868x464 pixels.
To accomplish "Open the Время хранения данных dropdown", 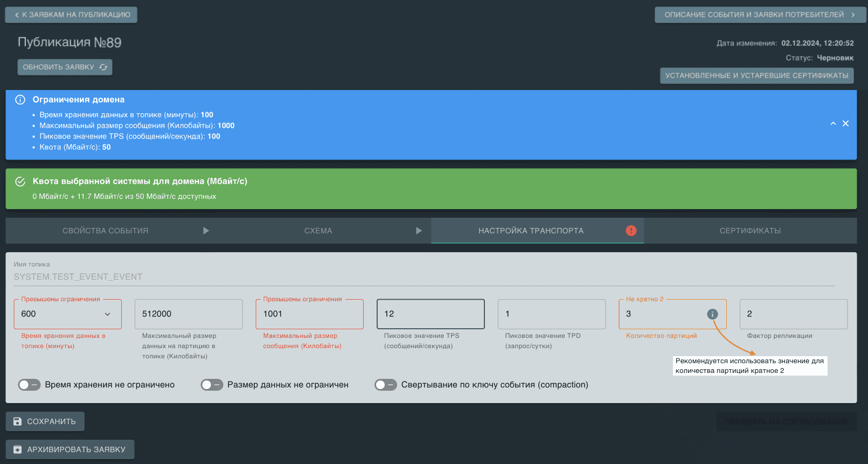I will click(x=107, y=314).
